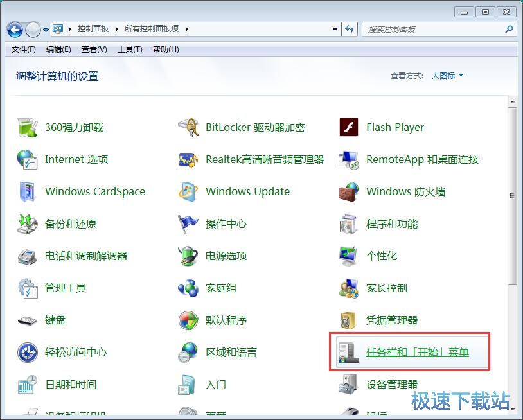This screenshot has height=420, width=523.
Task: Click the 任务栏和「开始」菜单 text link
Action: [x=418, y=353]
